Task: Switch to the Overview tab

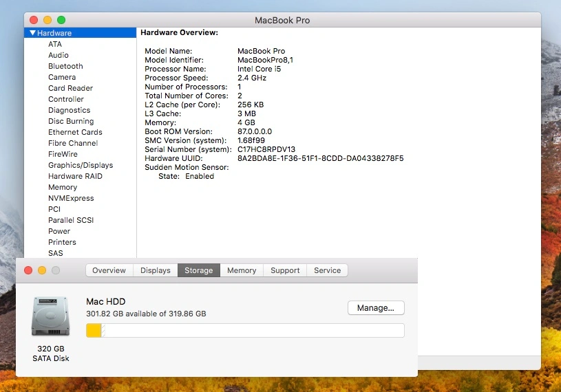Action: pyautogui.click(x=109, y=270)
